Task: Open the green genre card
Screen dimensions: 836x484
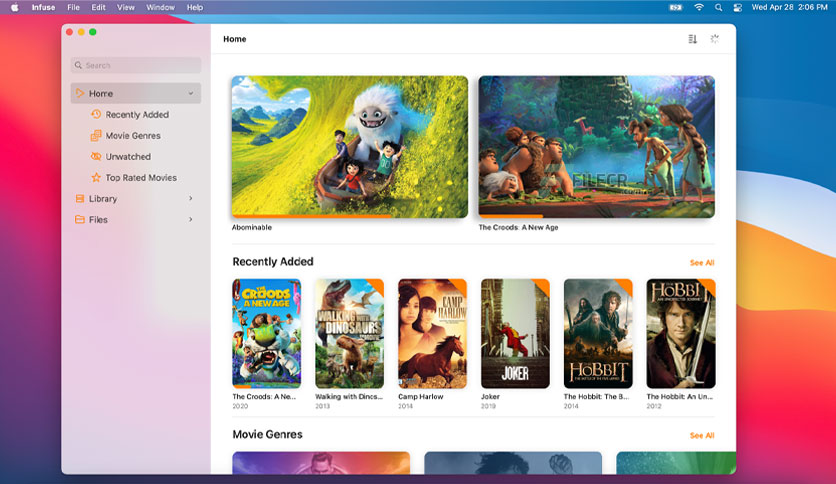Action: tap(676, 463)
